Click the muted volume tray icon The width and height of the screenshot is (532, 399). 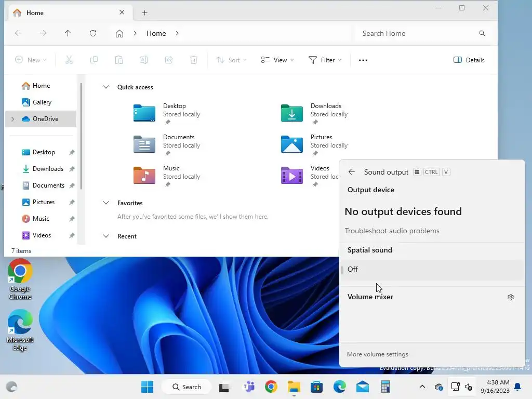tap(469, 387)
